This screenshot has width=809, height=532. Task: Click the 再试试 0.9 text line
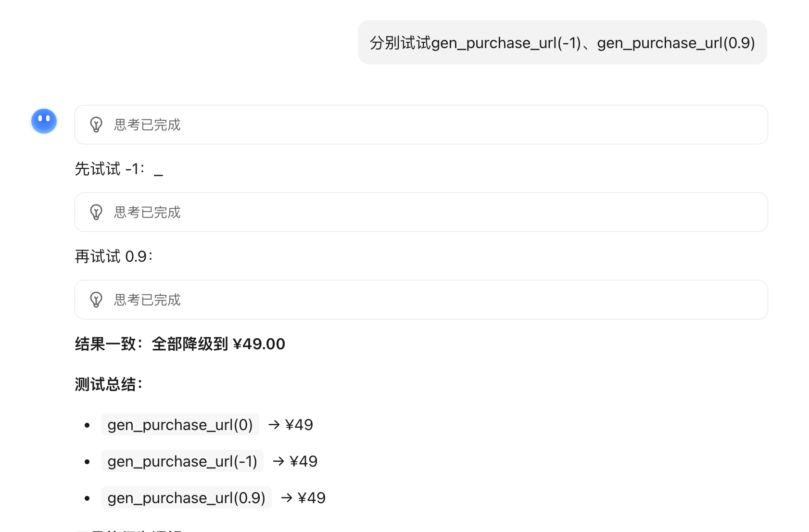[x=114, y=256]
